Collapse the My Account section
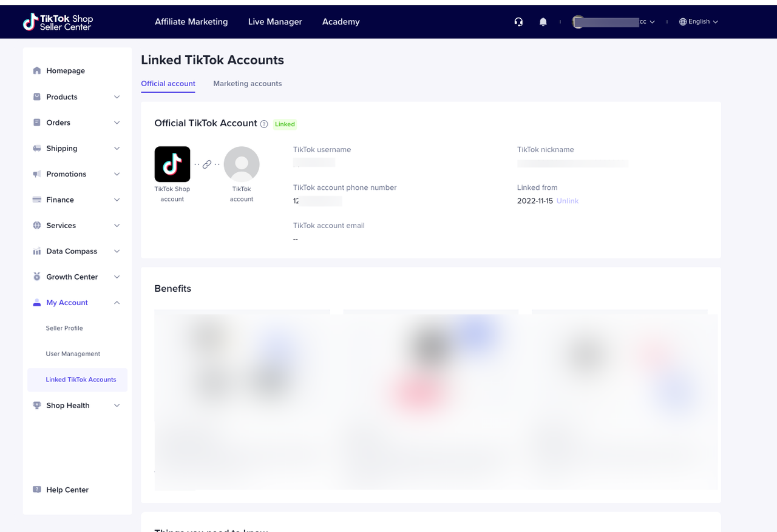The width and height of the screenshot is (777, 532). pyautogui.click(x=117, y=302)
